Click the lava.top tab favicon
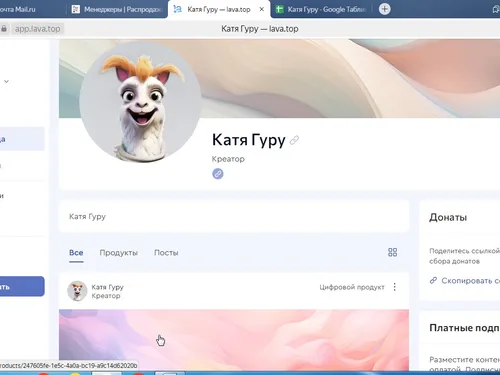 pyautogui.click(x=178, y=9)
